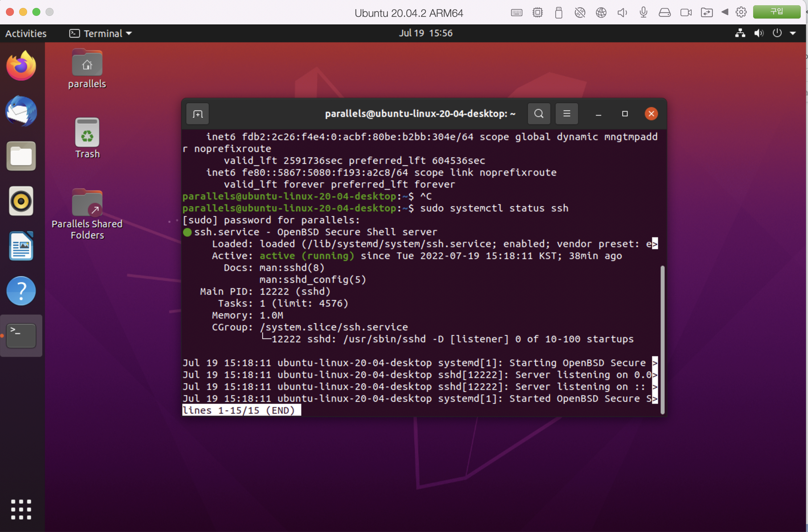Click the volume icon in Ubuntu top bar
The width and height of the screenshot is (808, 532).
[x=759, y=33]
